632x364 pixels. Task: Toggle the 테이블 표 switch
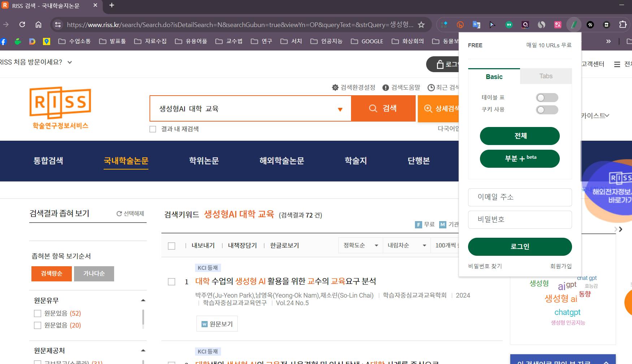click(547, 98)
